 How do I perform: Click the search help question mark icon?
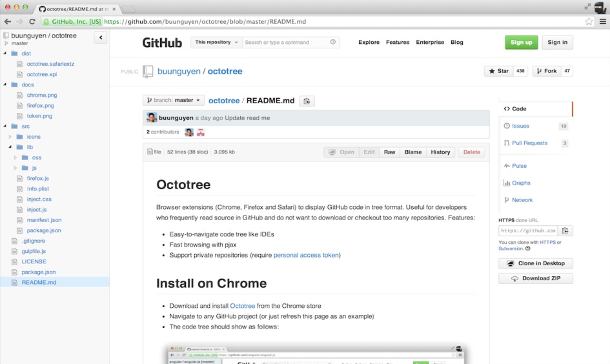(x=333, y=42)
